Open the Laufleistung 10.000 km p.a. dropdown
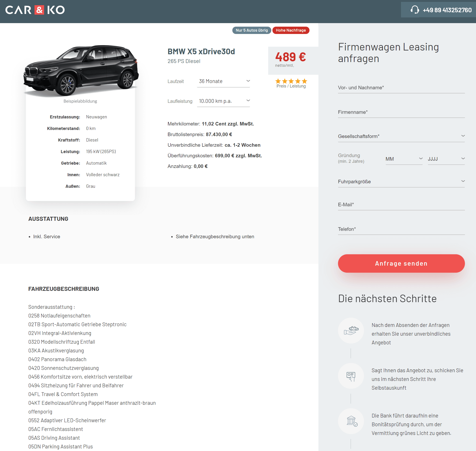This screenshot has width=476, height=451. pos(223,101)
